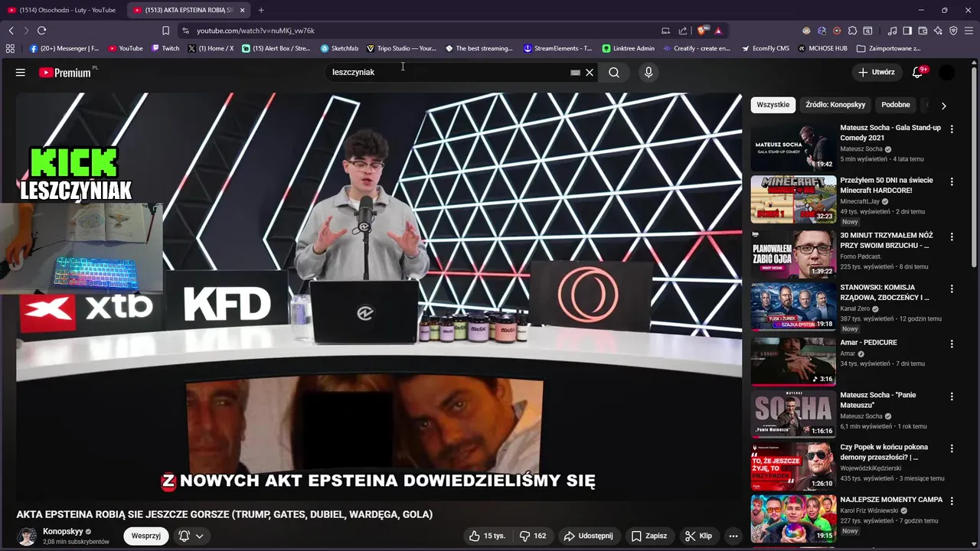Show the on-screen keyboard in the search box
The image size is (980, 551).
(x=575, y=72)
